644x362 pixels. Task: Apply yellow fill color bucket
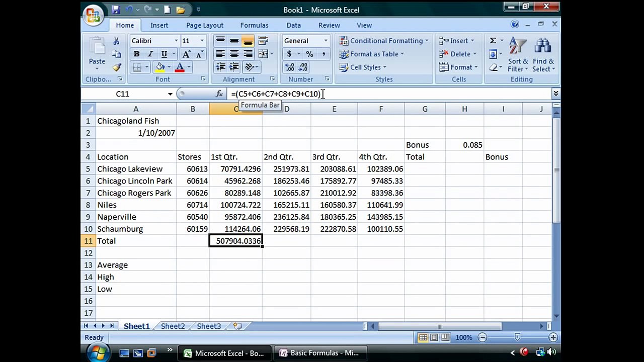tap(160, 67)
